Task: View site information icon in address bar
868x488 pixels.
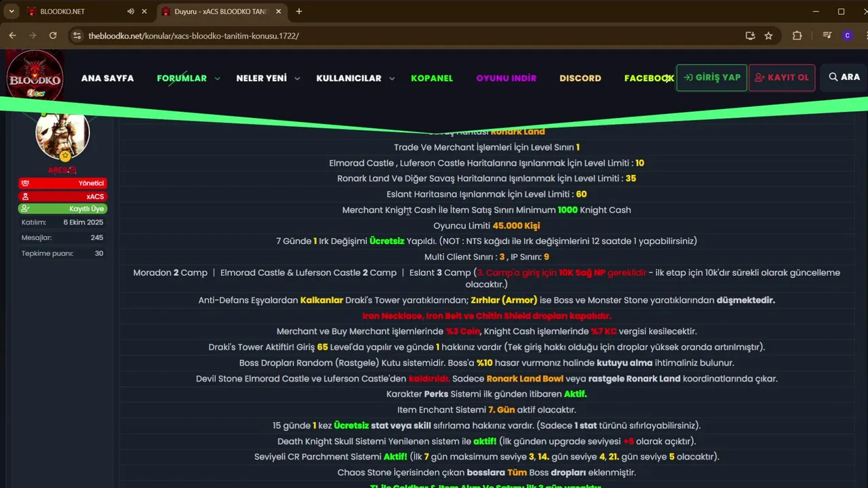Action: coord(77,35)
